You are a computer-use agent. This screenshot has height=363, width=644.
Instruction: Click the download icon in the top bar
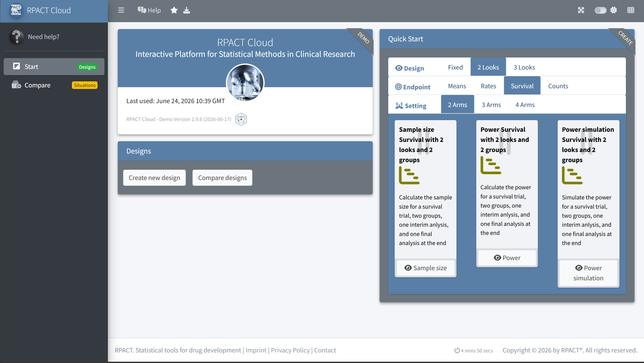[186, 10]
